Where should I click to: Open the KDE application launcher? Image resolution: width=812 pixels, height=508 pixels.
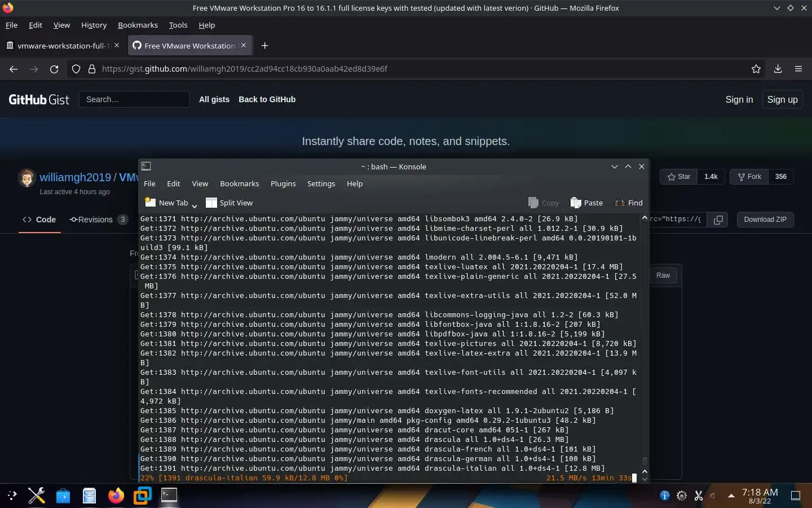tap(12, 496)
